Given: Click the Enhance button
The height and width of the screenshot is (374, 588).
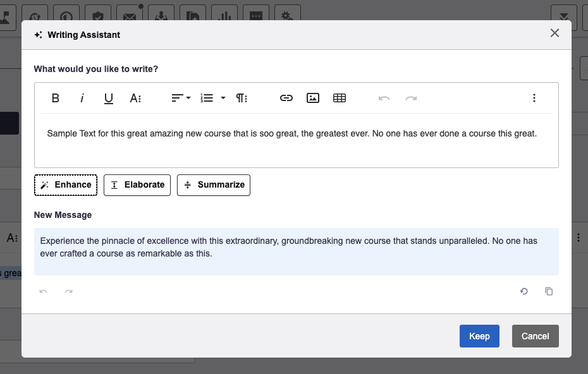Looking at the screenshot, I should 66,184.
